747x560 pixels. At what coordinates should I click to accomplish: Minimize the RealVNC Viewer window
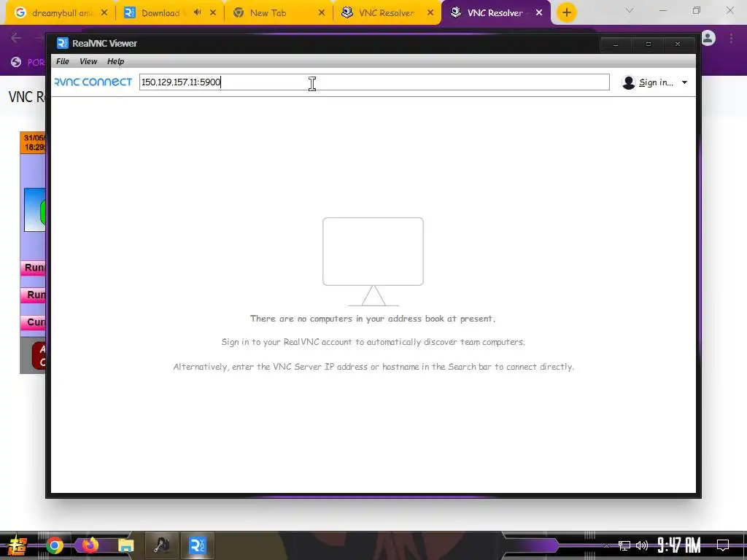616,44
